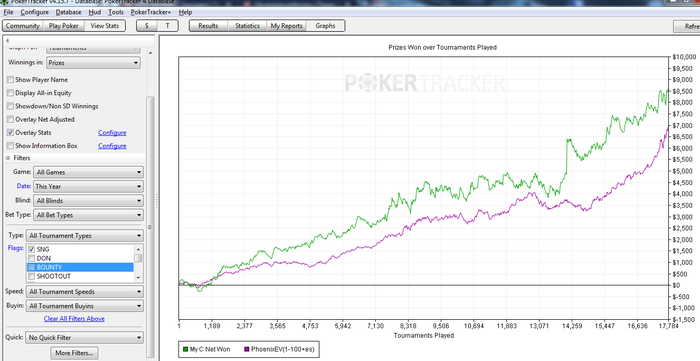
Task: Open the PokerTracker+ menu
Action: (151, 12)
